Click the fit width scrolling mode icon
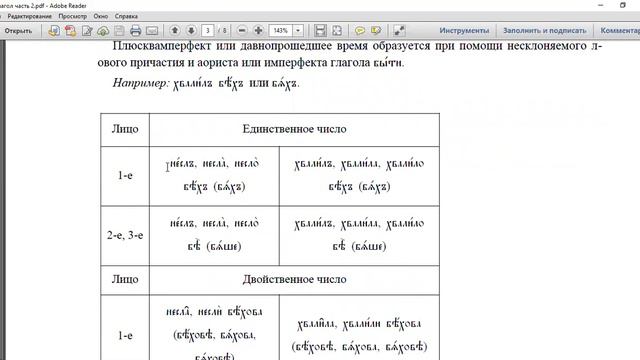Screen dimensions: 640x360 tap(320, 31)
